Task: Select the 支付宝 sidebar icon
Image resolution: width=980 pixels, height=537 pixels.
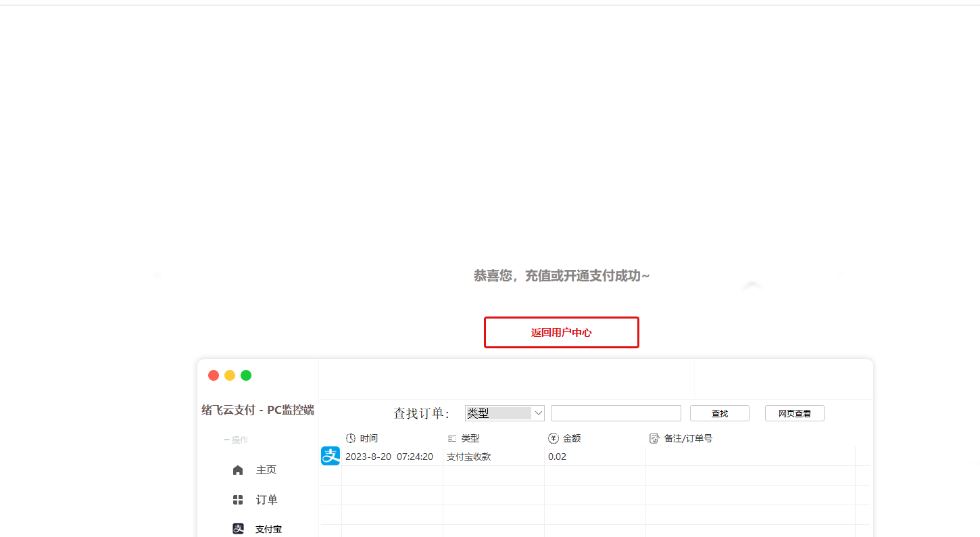Action: pyautogui.click(x=238, y=529)
